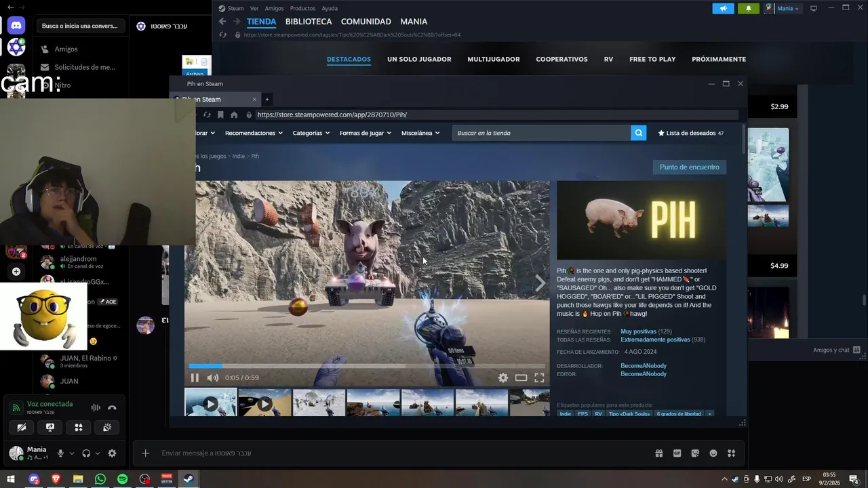This screenshot has height=488, width=868.
Task: Close the Pih en Steam tab
Action: tap(254, 99)
